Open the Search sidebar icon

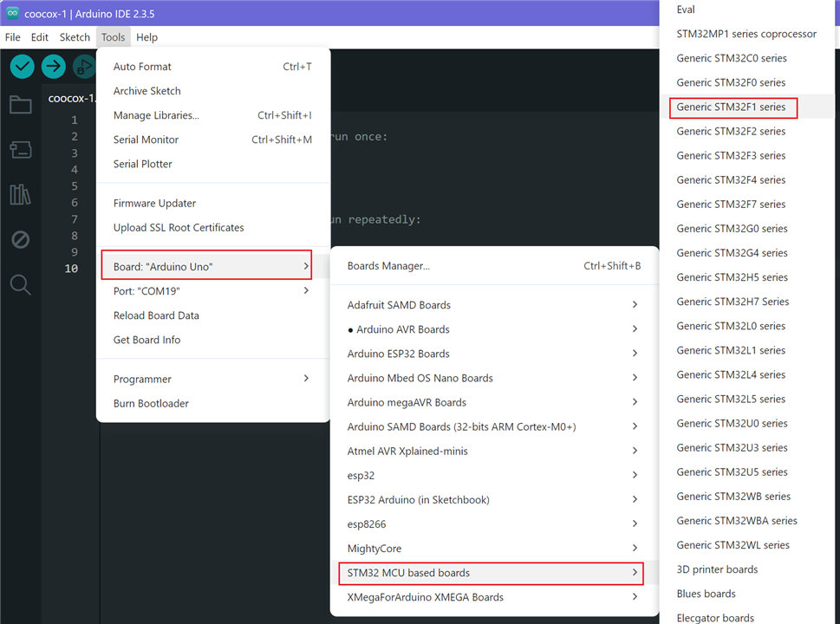[20, 284]
